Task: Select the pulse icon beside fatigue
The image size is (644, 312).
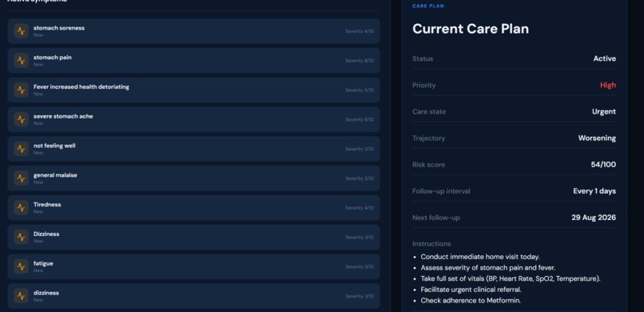Action: [x=21, y=266]
